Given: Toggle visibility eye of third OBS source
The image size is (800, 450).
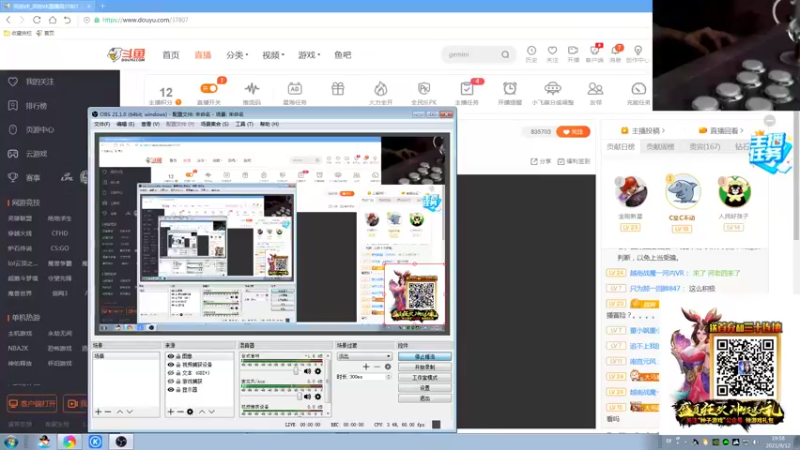Looking at the screenshot, I should pyautogui.click(x=171, y=373).
